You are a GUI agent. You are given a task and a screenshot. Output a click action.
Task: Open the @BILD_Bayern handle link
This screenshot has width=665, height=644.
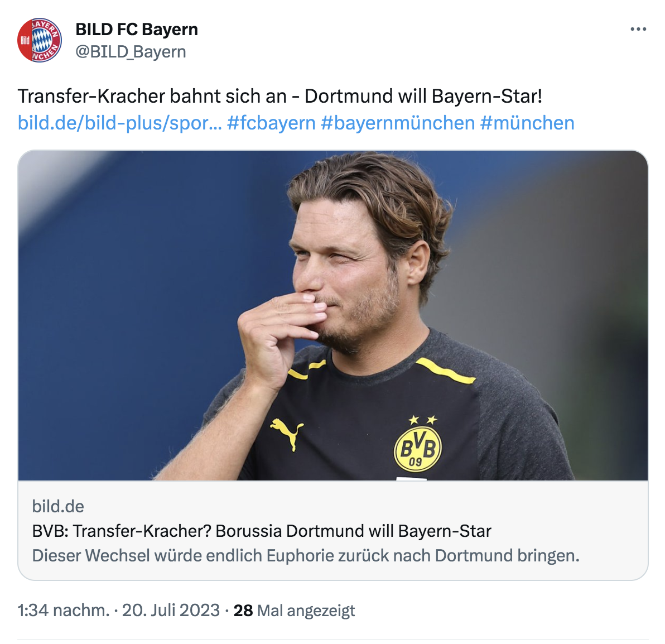131,52
